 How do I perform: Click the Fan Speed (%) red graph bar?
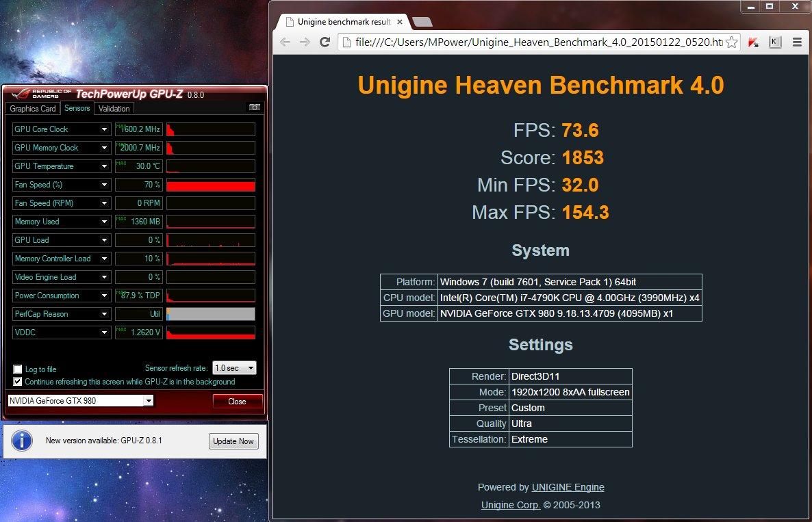[x=211, y=185]
